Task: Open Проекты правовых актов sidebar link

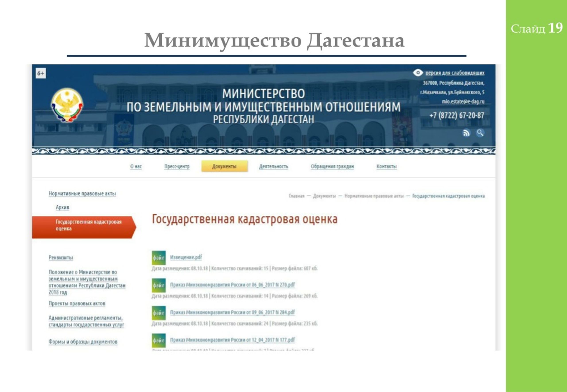Action: [77, 303]
